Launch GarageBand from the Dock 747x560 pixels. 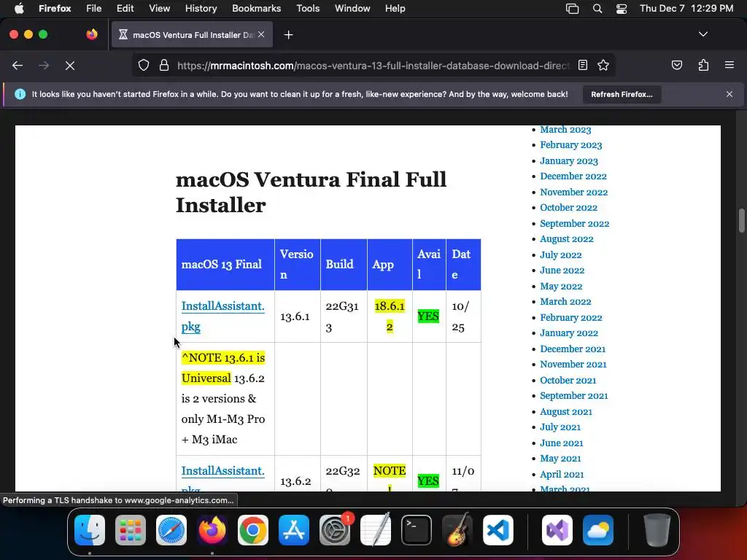tap(457, 530)
